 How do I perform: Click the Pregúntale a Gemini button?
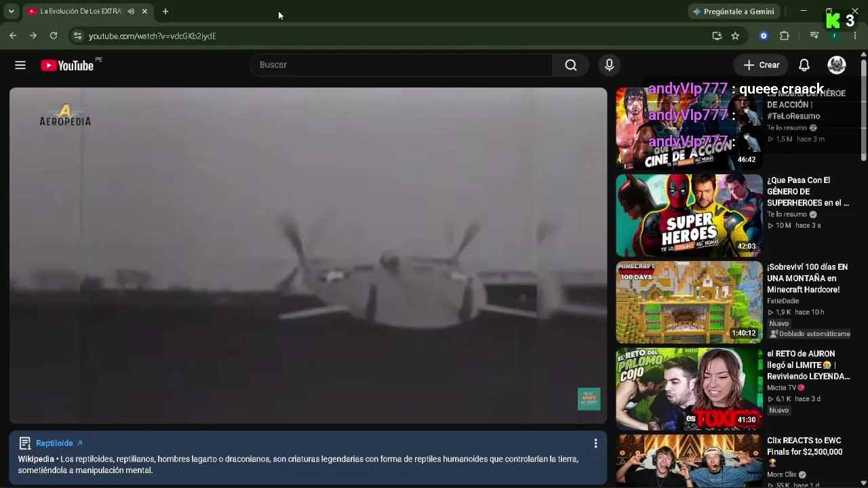[x=733, y=12]
